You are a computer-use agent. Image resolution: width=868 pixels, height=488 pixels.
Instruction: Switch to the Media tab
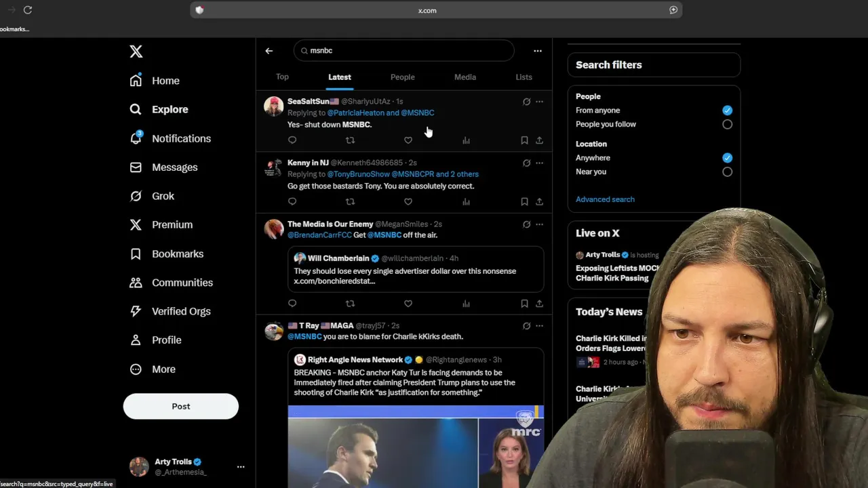(x=465, y=77)
